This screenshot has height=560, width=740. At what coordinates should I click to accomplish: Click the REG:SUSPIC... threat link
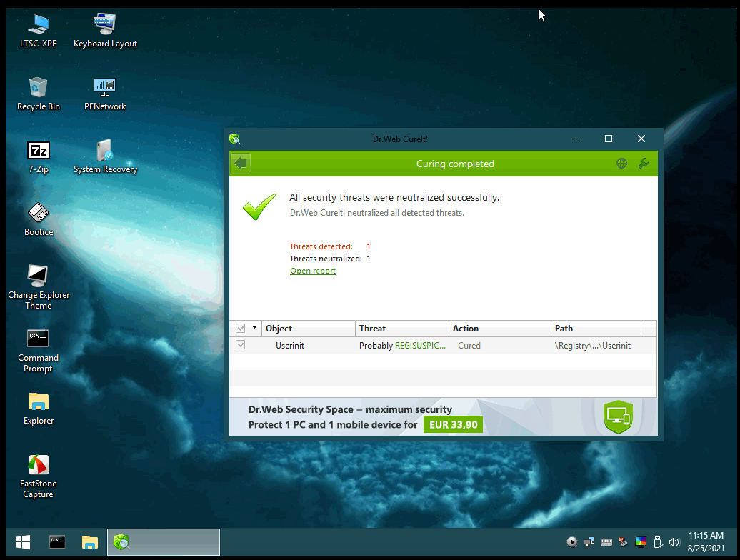click(420, 345)
